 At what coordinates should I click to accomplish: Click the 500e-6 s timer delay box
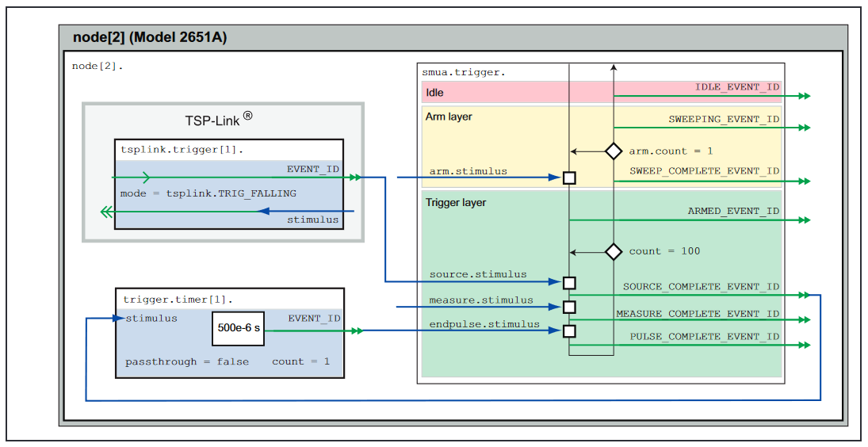click(238, 328)
